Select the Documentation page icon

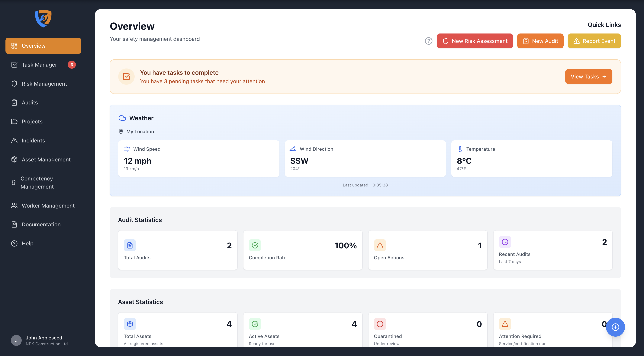click(14, 224)
